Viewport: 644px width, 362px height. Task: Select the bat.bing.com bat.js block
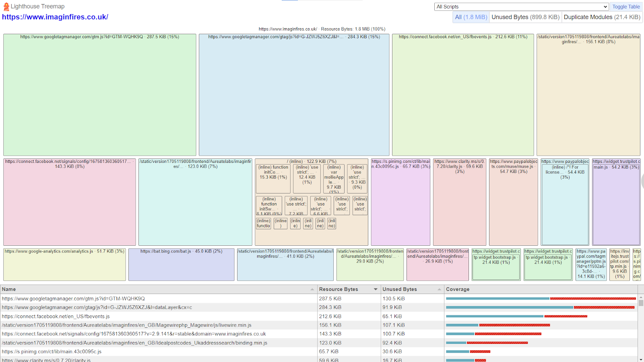182,265
